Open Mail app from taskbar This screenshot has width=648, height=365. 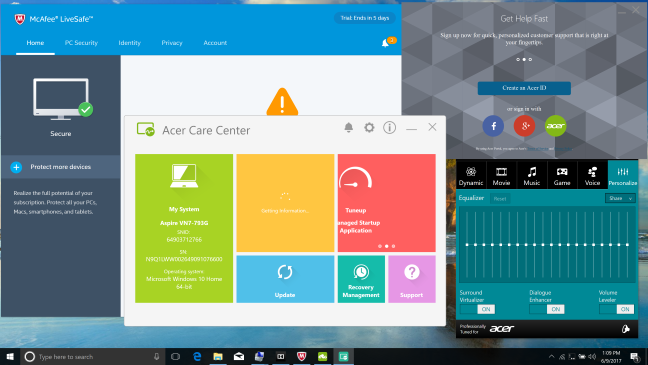pos(239,356)
